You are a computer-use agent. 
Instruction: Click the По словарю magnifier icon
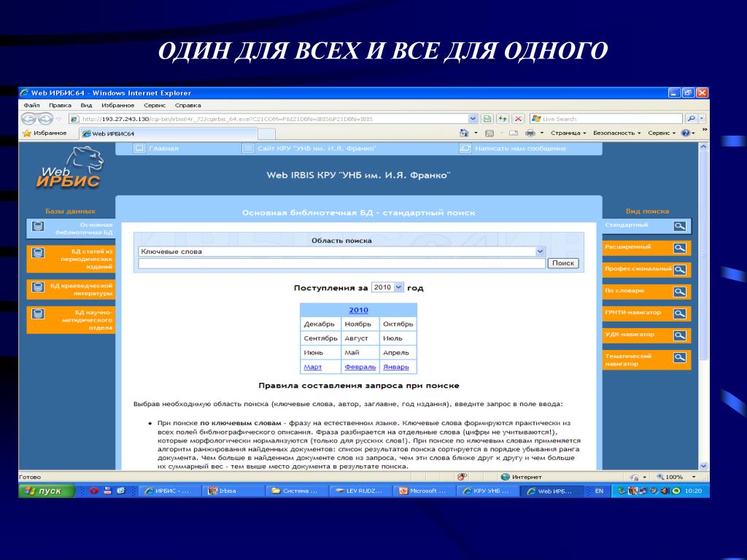point(680,292)
